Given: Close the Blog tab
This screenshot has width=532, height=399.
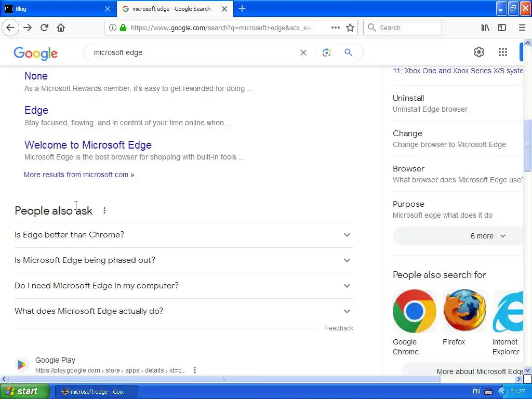Looking at the screenshot, I should [108, 9].
